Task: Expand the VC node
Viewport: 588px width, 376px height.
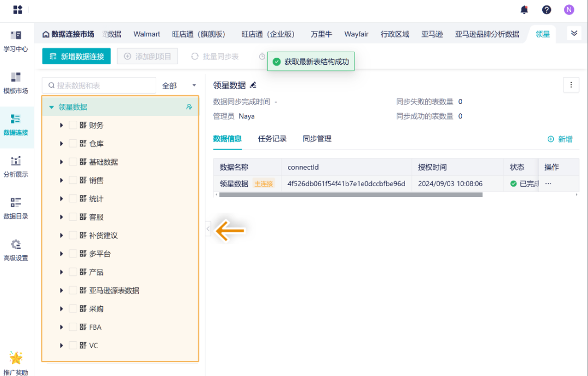Action: point(62,346)
